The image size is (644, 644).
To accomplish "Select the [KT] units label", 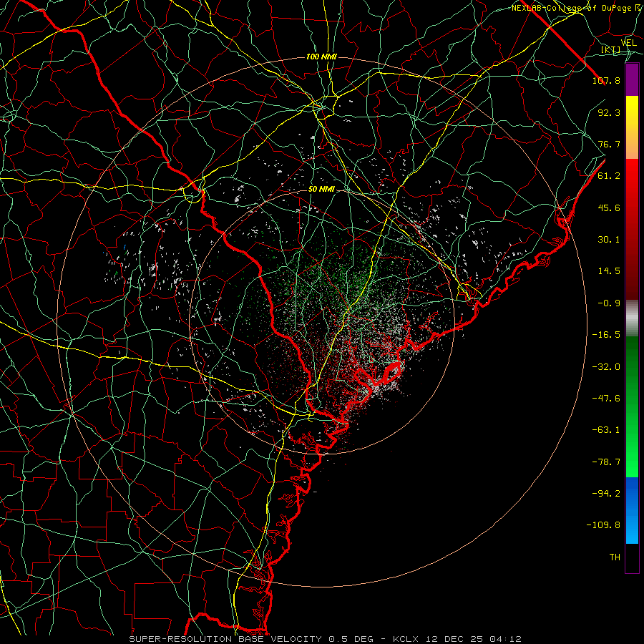I will click(611, 49).
